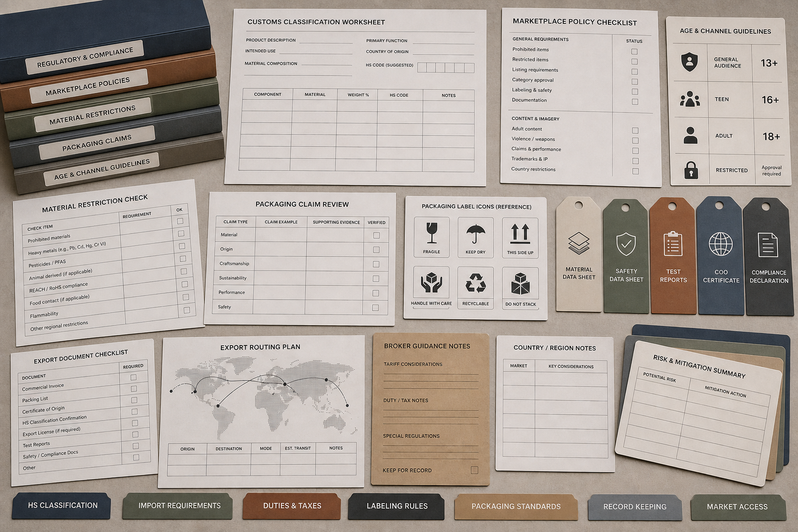Click the General Audience shield icon
Screen dimensions: 798x532
[689, 62]
